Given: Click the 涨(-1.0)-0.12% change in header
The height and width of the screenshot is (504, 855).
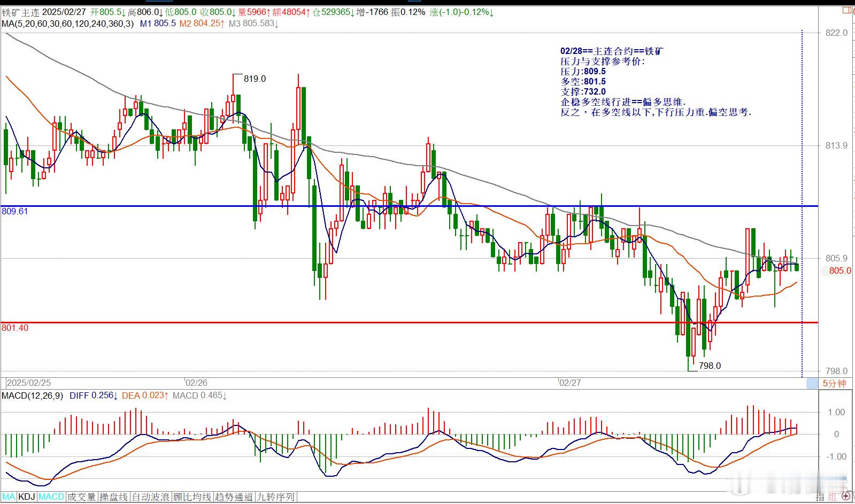Looking at the screenshot, I should tap(461, 12).
